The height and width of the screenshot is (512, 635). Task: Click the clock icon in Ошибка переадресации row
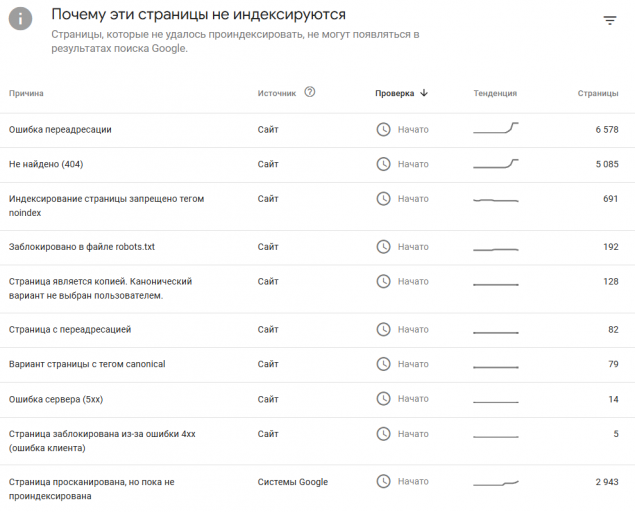point(383,129)
